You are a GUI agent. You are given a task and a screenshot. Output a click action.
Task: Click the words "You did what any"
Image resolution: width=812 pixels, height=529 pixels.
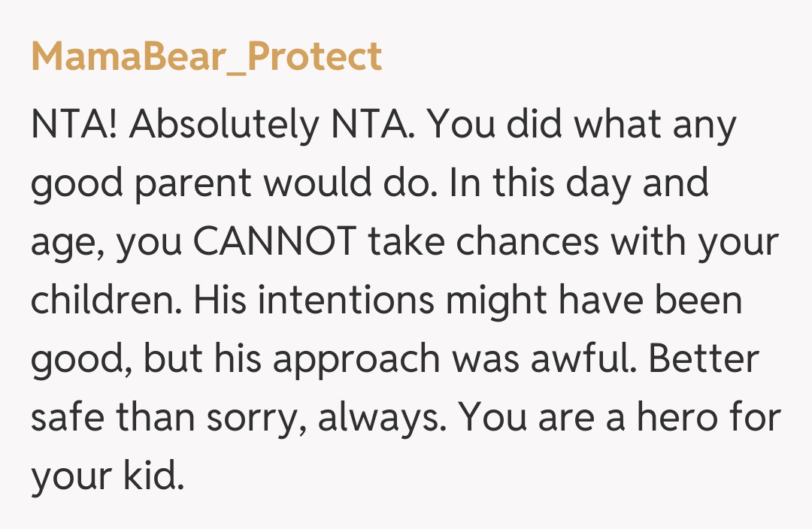[583, 125]
